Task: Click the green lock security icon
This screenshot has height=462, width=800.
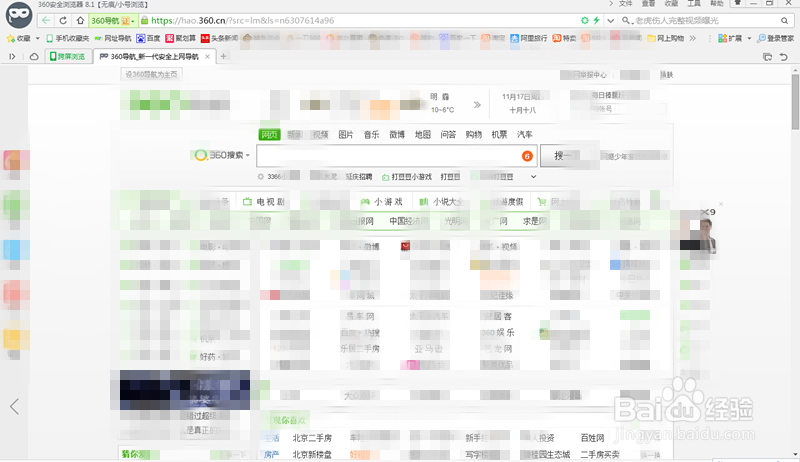Action: coord(144,20)
